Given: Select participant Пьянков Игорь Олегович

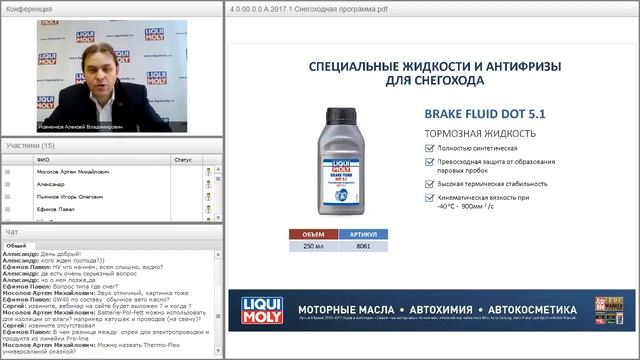Looking at the screenshot, I should 70,197.
